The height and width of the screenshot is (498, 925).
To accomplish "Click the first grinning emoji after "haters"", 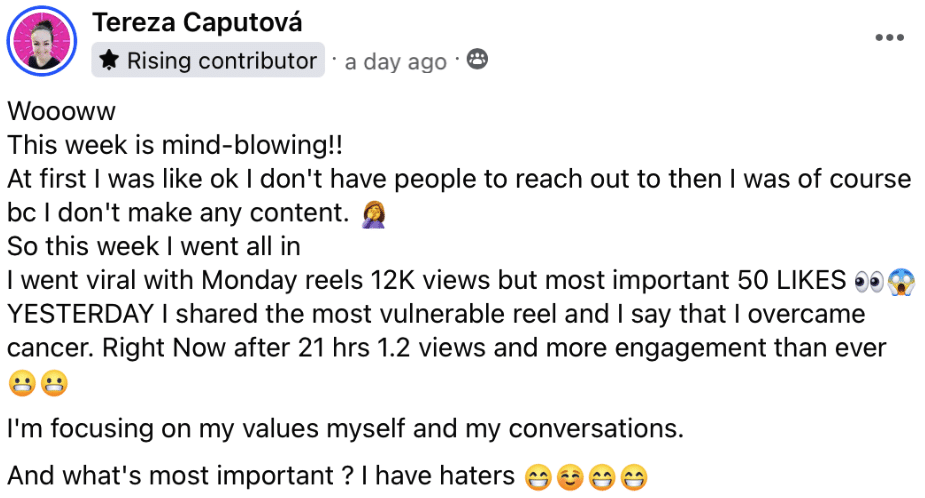I will coord(539,477).
